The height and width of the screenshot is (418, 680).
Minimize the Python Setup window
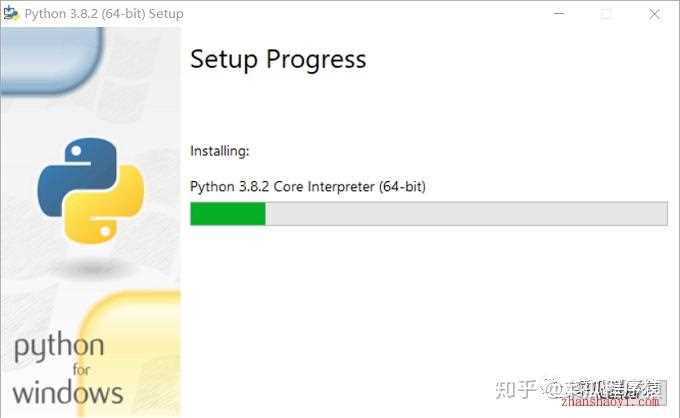[559, 13]
